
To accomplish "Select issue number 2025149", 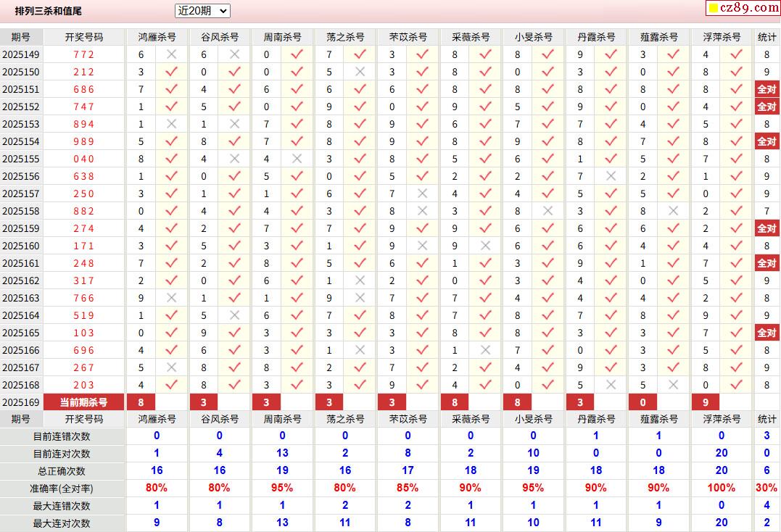I will point(21,55).
